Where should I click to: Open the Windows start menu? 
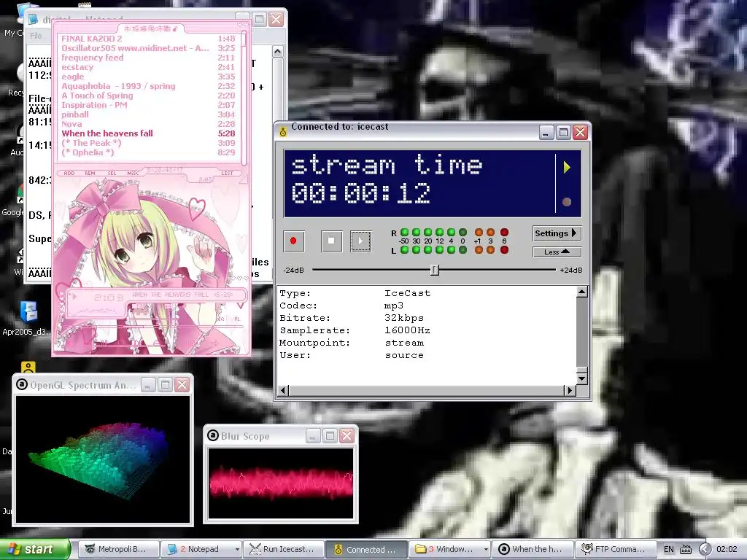click(x=35, y=549)
